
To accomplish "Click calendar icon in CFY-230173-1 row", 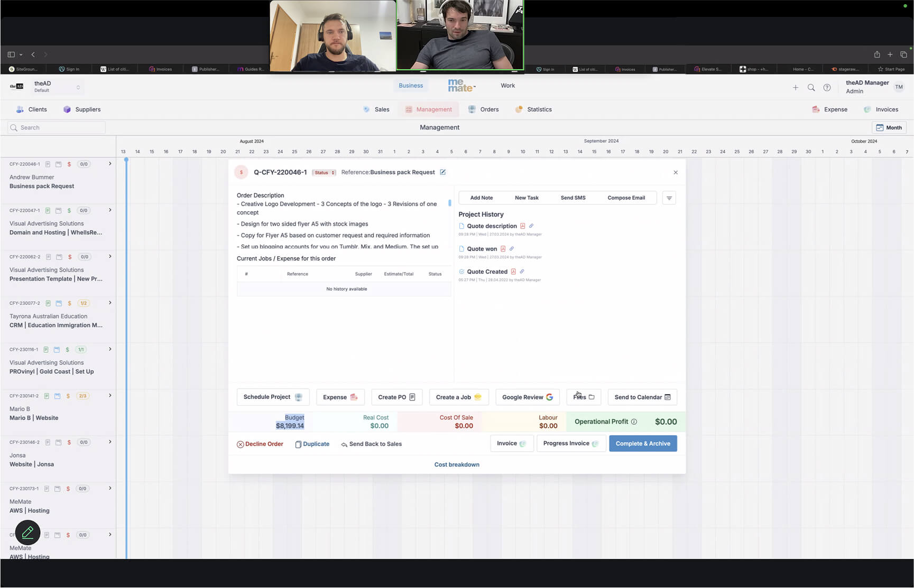I will point(57,489).
